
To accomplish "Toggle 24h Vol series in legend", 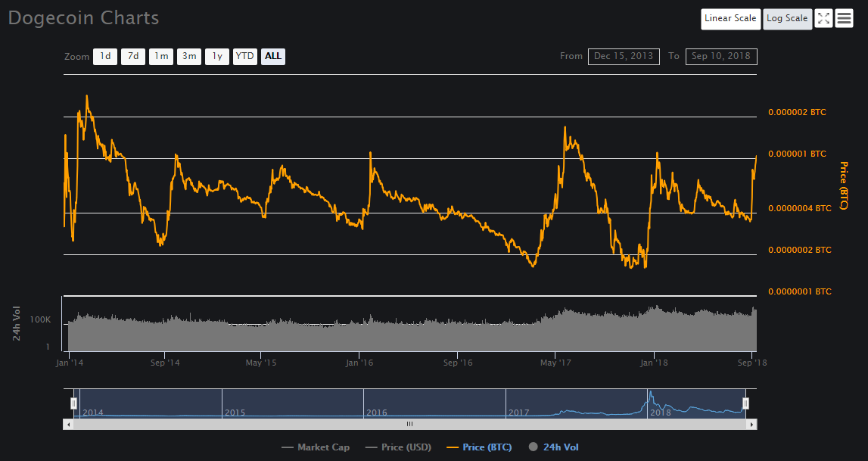I will [554, 447].
